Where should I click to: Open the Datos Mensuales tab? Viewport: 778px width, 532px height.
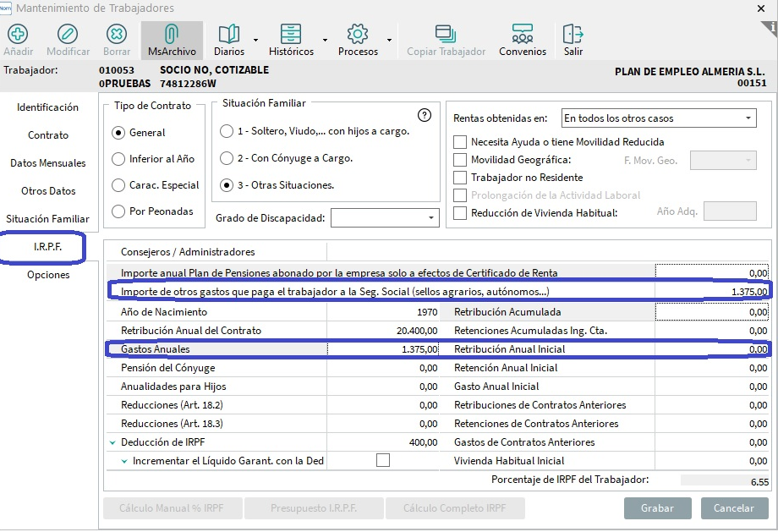tap(47, 162)
